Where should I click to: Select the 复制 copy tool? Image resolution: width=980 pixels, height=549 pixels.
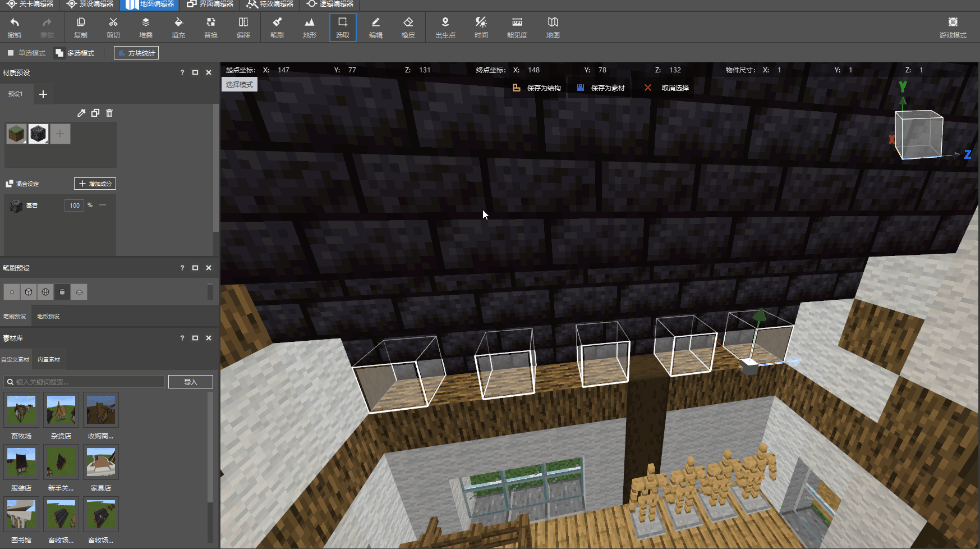(x=81, y=27)
